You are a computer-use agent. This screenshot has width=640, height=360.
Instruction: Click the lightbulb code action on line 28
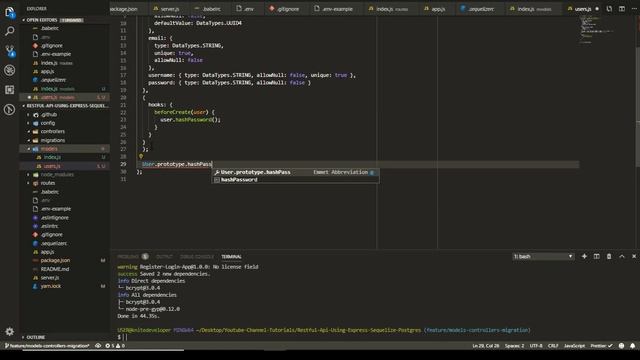click(141, 156)
